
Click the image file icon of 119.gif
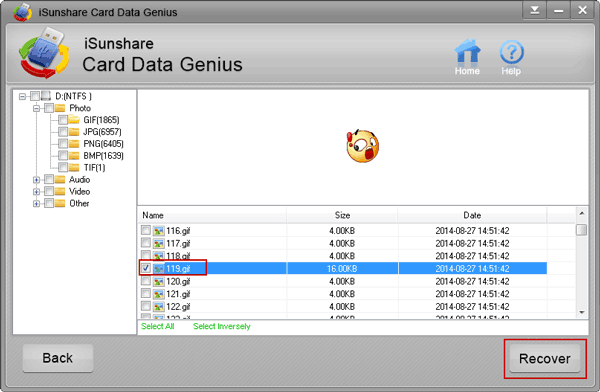[158, 269]
